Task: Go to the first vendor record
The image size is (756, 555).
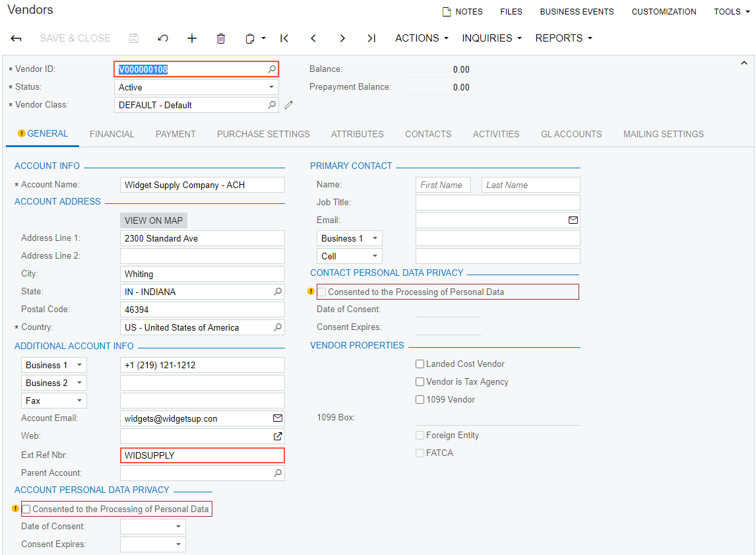Action: point(284,38)
